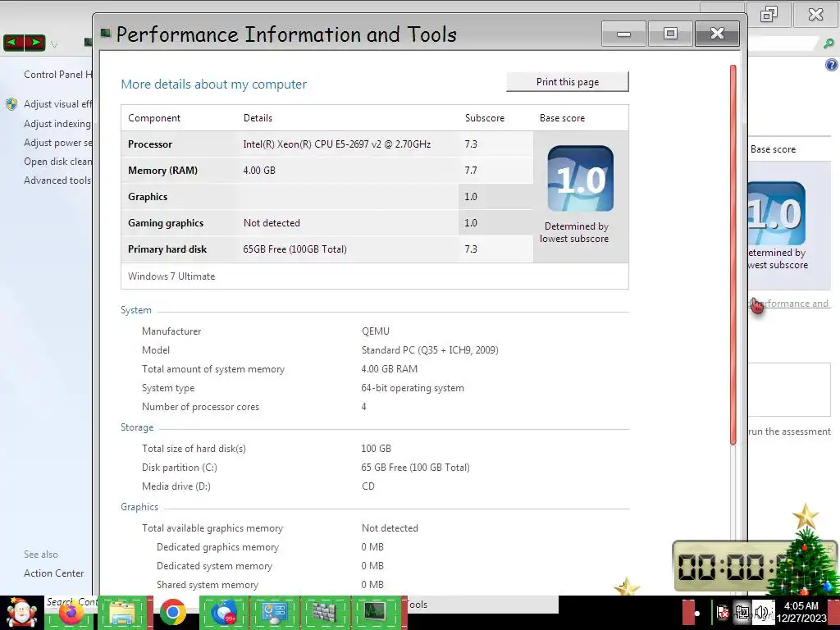This screenshot has width=840, height=630.
Task: Click the Base score column header in dialog
Action: (x=562, y=118)
